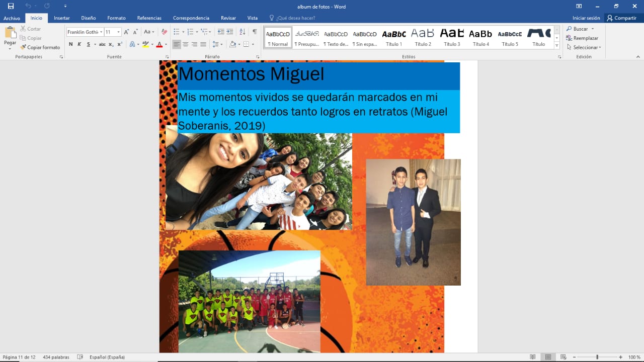Click the numbered list icon
644x362 pixels.
[190, 32]
